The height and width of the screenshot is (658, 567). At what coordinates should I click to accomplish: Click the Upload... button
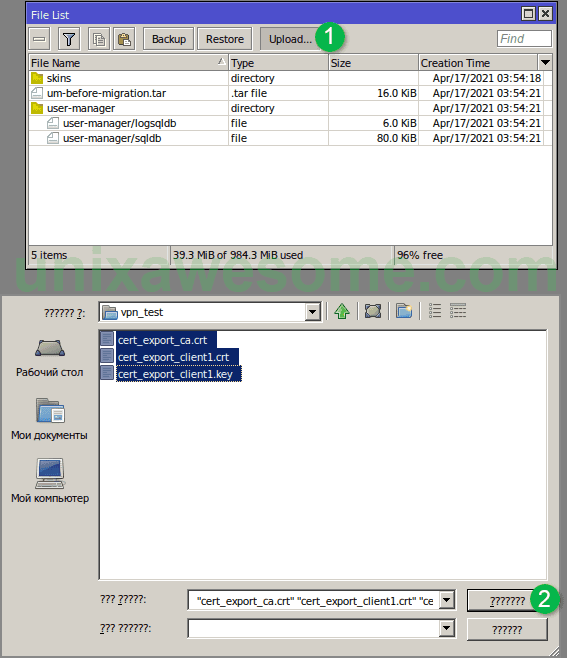coord(290,39)
